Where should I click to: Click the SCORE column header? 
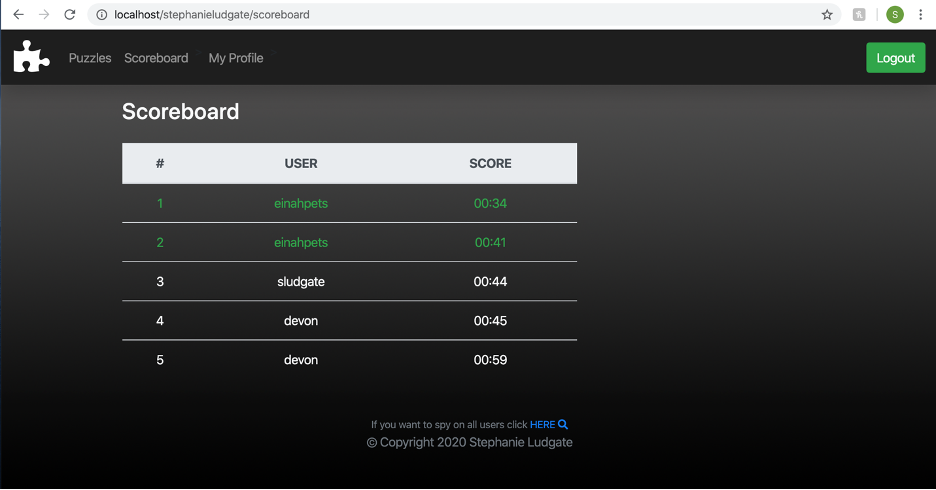coord(490,164)
